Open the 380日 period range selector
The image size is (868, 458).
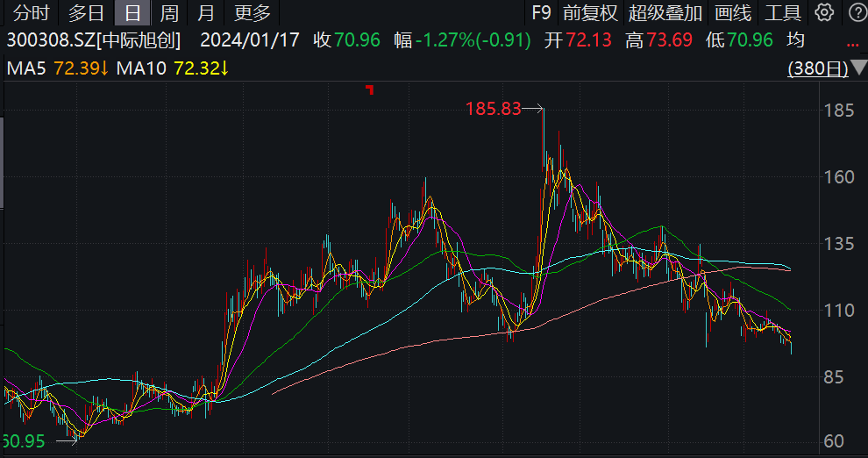tap(818, 68)
